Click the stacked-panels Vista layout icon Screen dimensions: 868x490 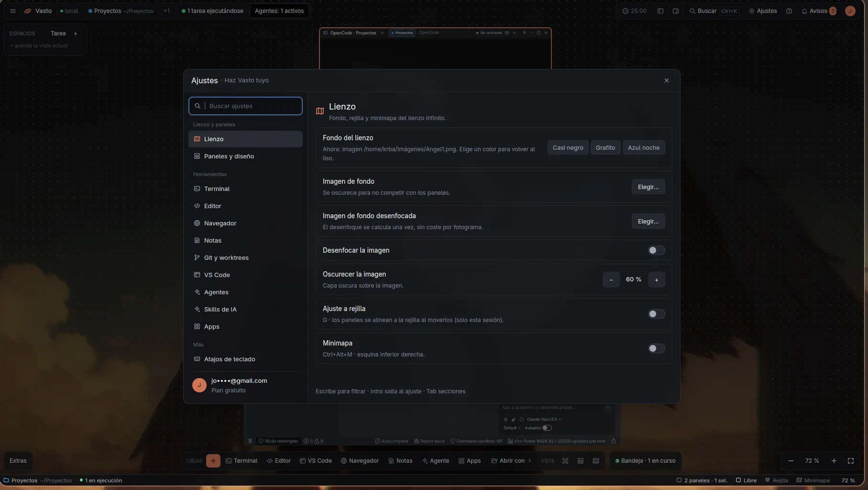tap(581, 461)
